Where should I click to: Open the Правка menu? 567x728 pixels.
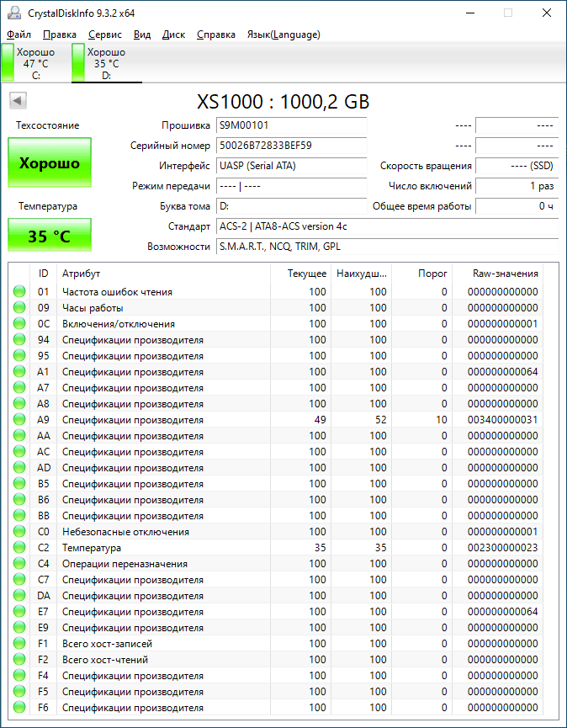[x=60, y=35]
